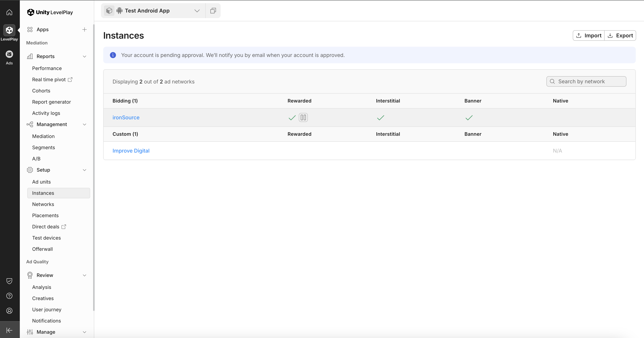Open Apps in the sidebar
The width and height of the screenshot is (644, 338).
click(42, 30)
